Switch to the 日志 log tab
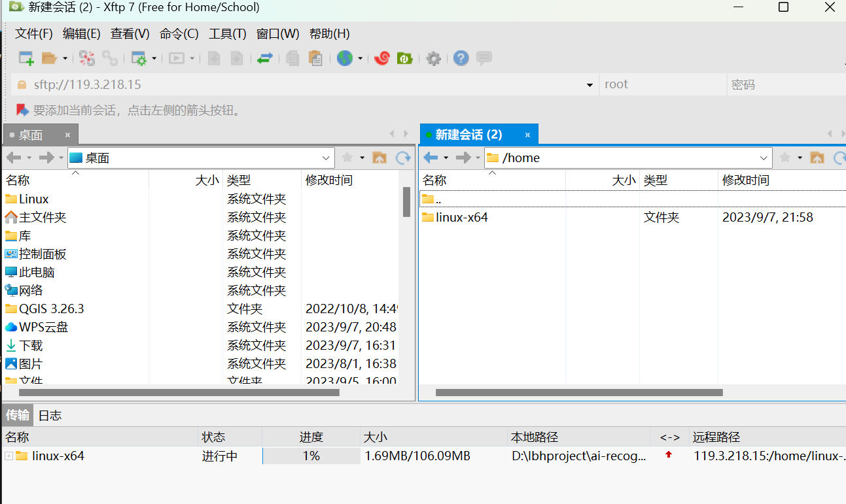The height and width of the screenshot is (504, 846). pos(50,415)
